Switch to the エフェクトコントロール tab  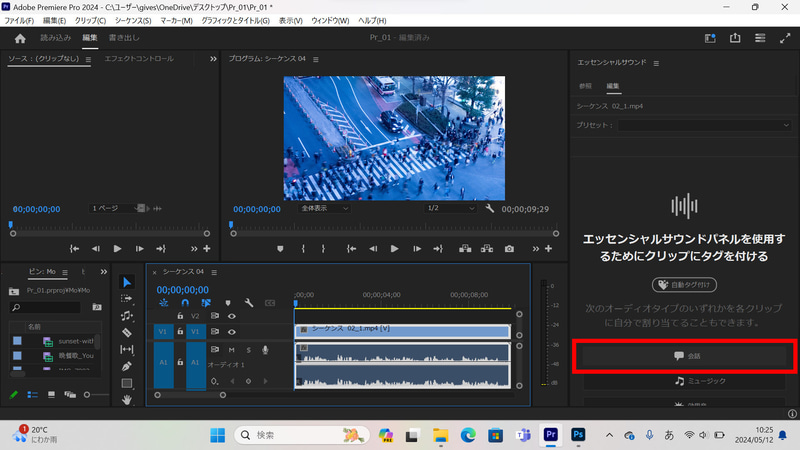(139, 59)
